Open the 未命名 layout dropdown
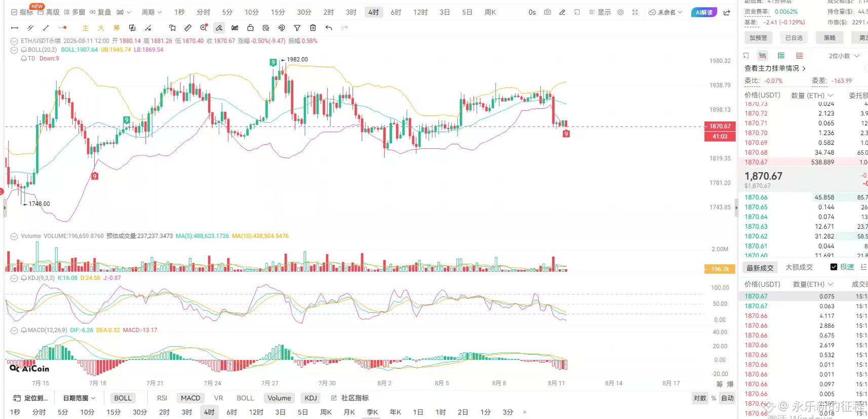Image resolution: width=868 pixels, height=419 pixels. point(665,12)
